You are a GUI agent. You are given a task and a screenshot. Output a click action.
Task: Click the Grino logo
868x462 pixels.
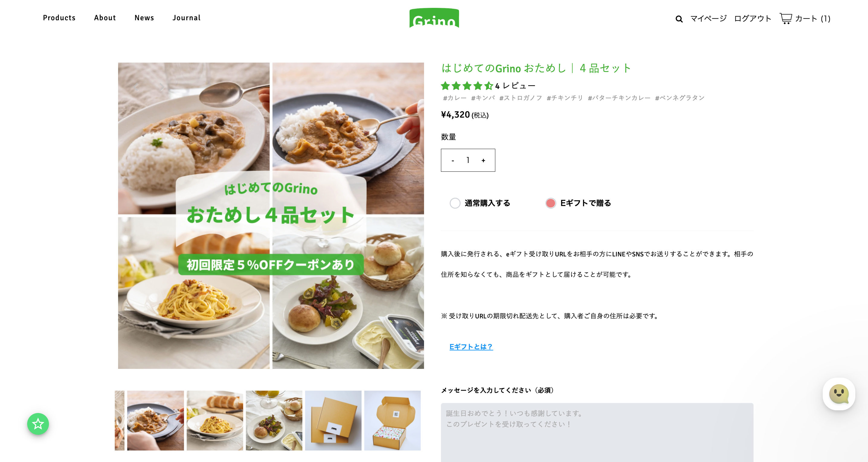click(434, 18)
